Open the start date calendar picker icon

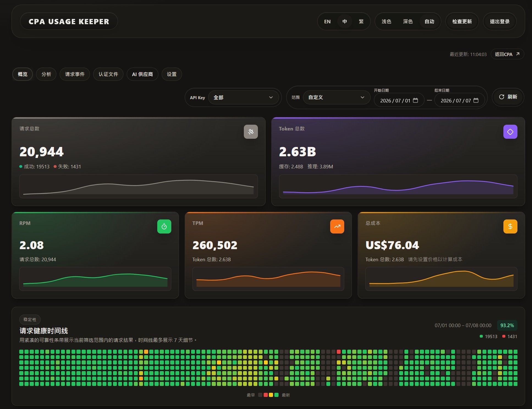click(415, 101)
